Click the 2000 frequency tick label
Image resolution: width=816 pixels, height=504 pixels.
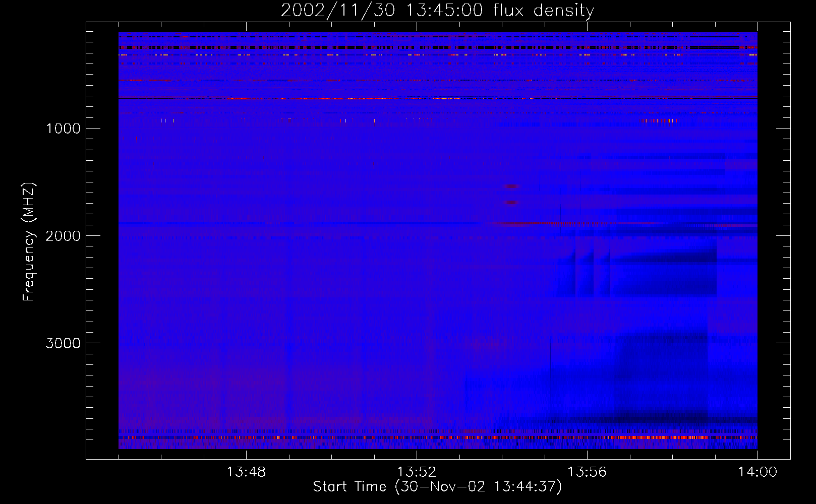(x=63, y=236)
